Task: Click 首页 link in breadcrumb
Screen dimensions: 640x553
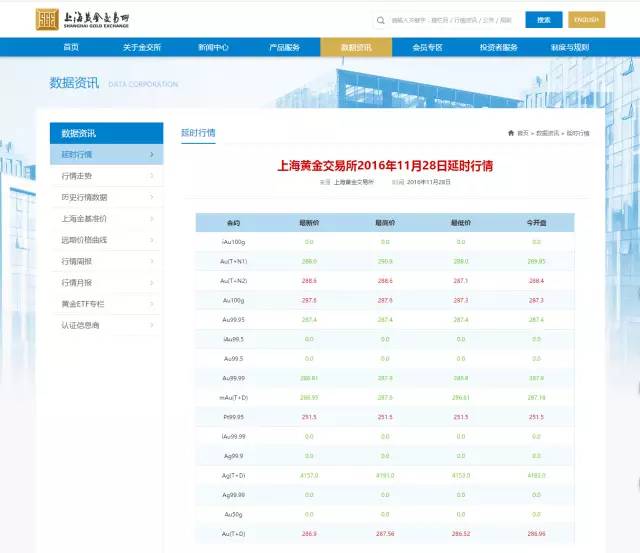Action: (x=522, y=133)
